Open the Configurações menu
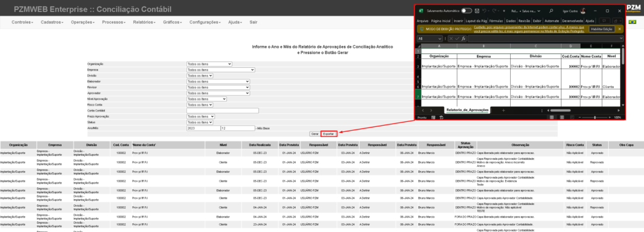 click(205, 22)
